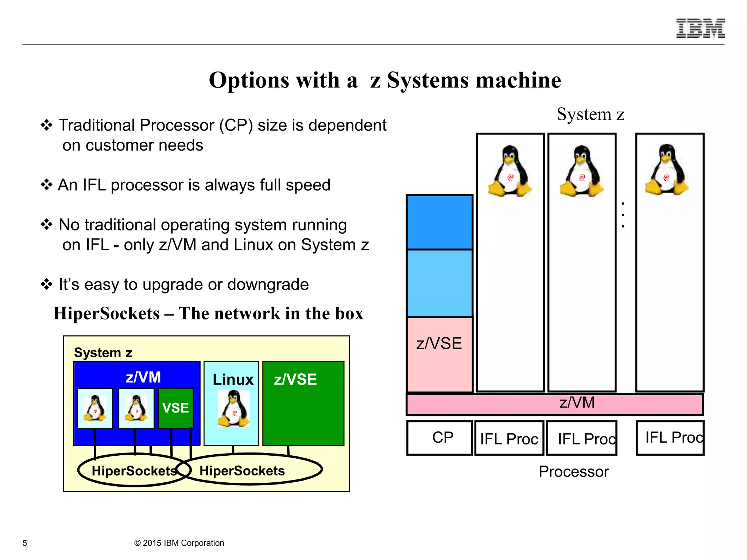Click the rightmost IFL Proc box
This screenshot has height=560, width=747.
coord(670,437)
